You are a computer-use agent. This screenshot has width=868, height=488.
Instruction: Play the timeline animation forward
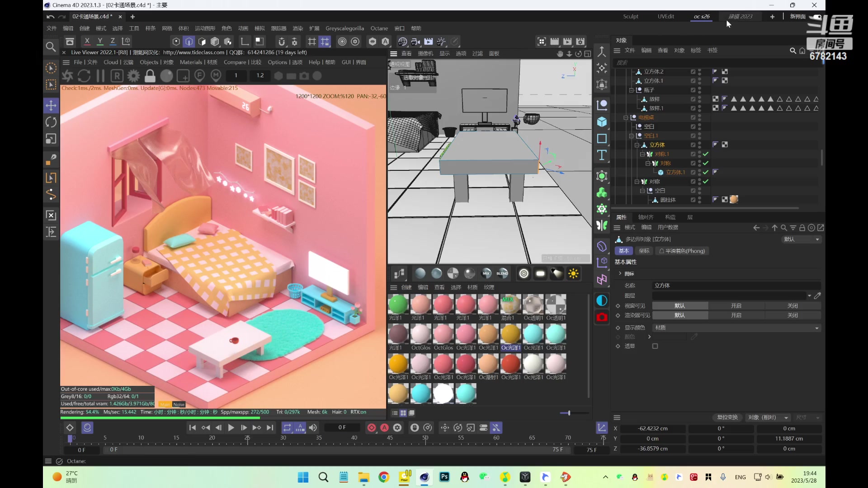(x=231, y=428)
